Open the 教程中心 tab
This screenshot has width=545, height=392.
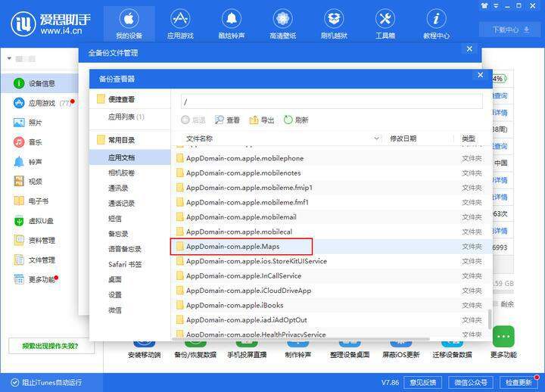click(436, 24)
